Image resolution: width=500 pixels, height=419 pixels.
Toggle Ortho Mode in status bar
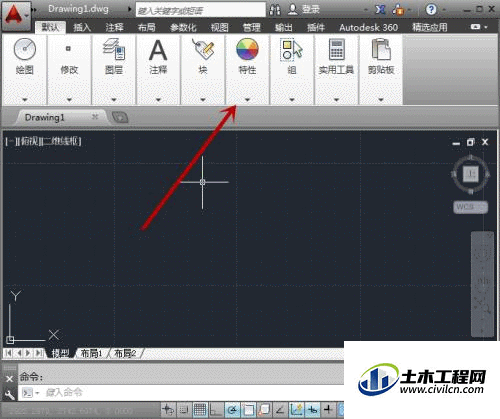point(216,409)
